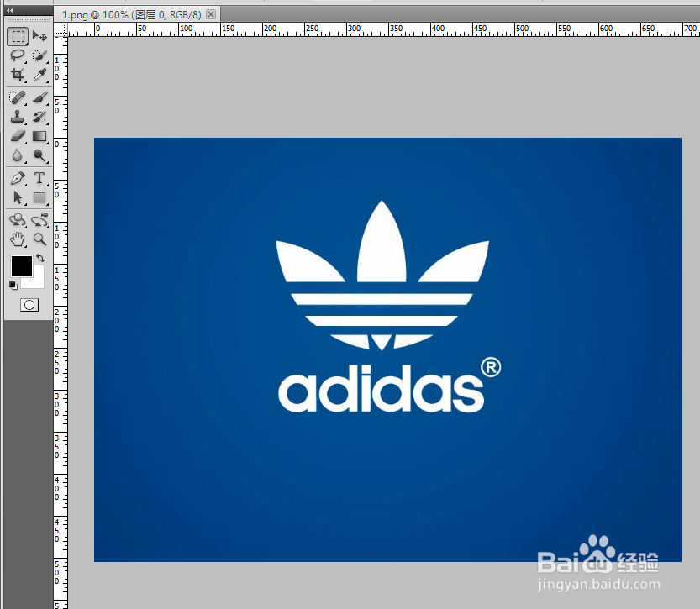Click the adidas wordmark on the canvas
Image resolution: width=700 pixels, height=609 pixels.
coord(382,389)
